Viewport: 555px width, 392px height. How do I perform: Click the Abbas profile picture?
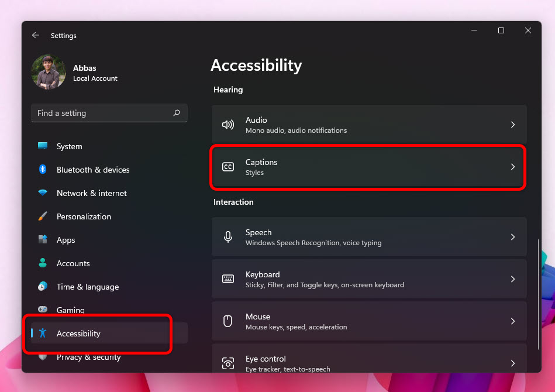[x=49, y=72]
